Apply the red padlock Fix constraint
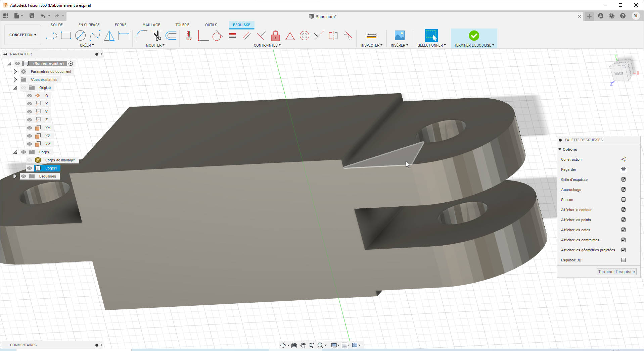Image resolution: width=644 pixels, height=351 pixels. 275,36
